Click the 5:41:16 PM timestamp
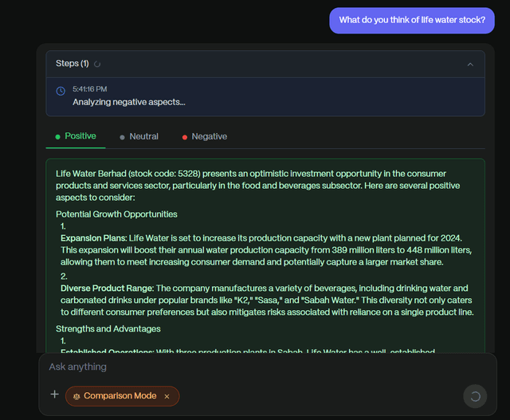510x420 pixels. pyautogui.click(x=90, y=88)
